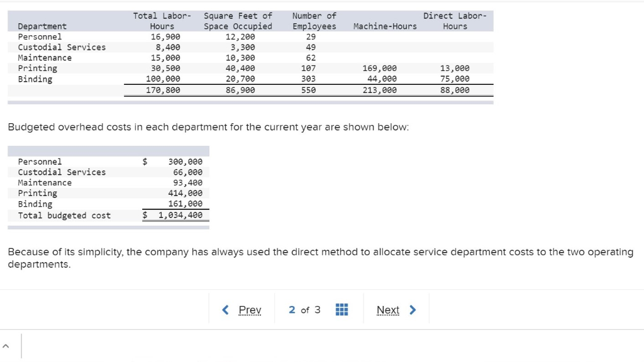Click the left chevron beside Prev
The width and height of the screenshot is (644, 362).
[226, 310]
